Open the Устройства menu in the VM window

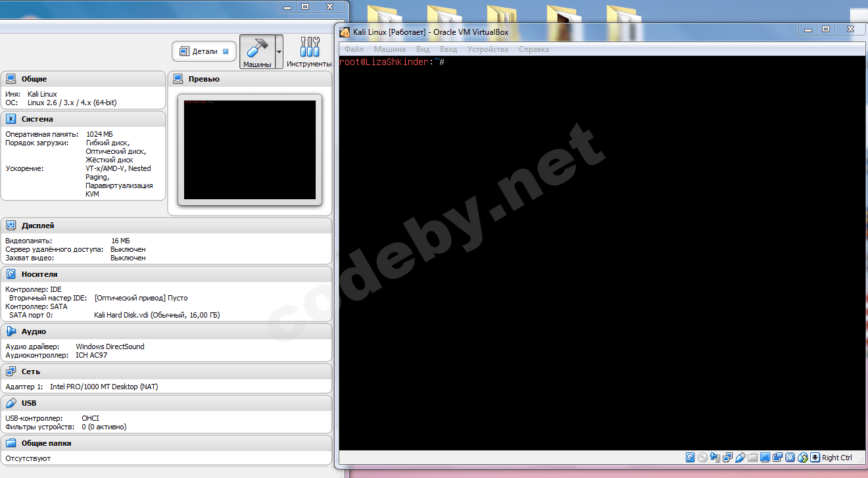tap(488, 49)
